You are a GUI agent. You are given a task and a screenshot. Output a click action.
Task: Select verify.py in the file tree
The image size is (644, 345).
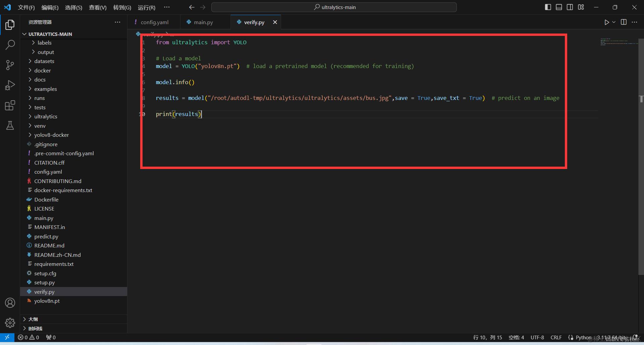click(x=73, y=292)
